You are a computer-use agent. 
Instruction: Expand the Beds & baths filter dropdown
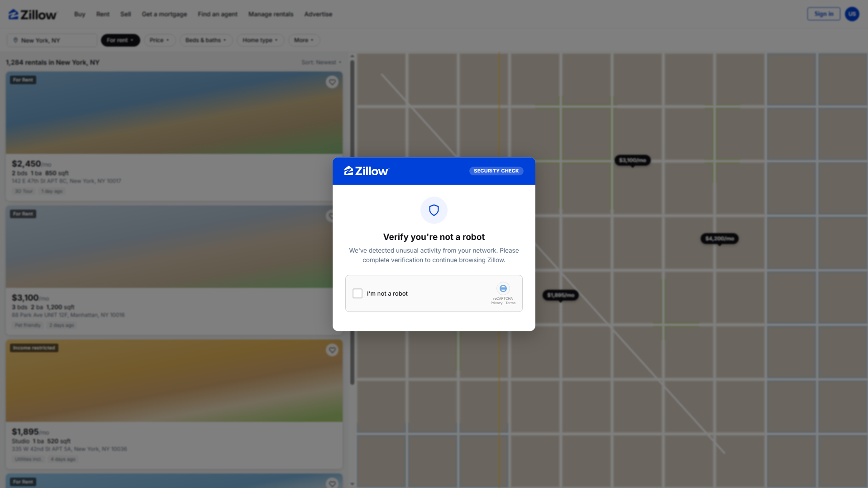[206, 40]
